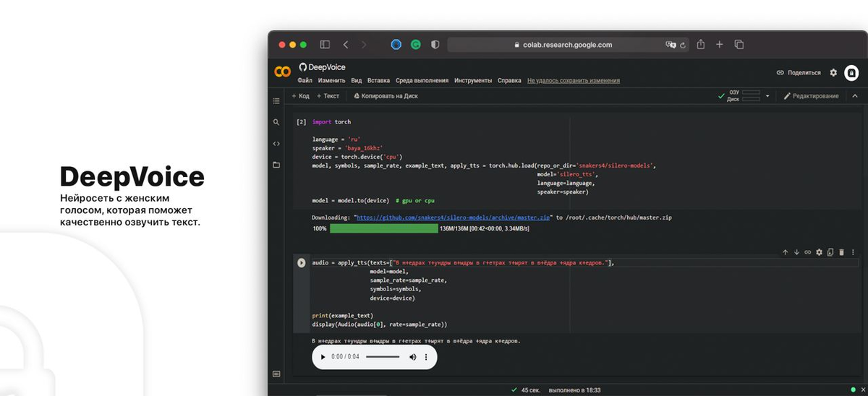Open the runtime connection dropdown arrow

coord(767,96)
